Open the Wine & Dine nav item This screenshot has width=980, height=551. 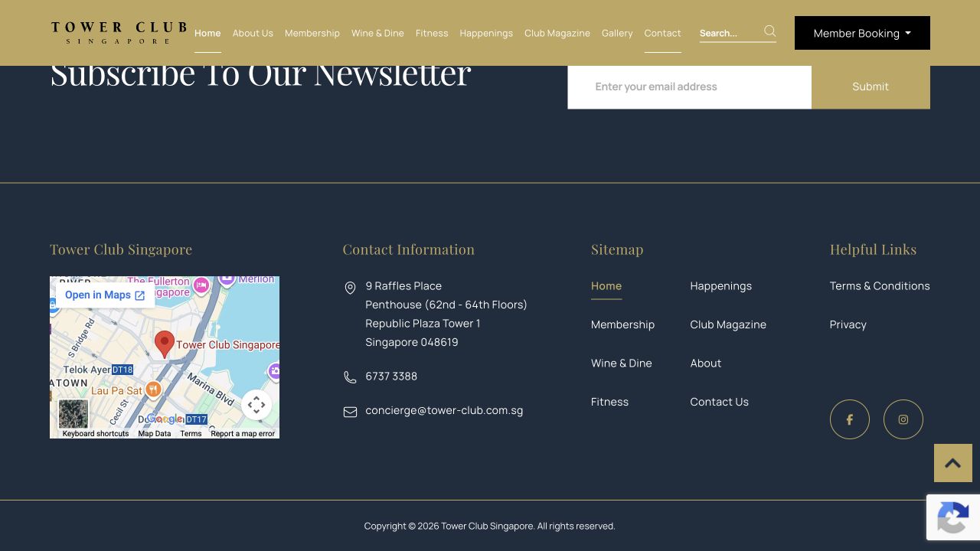(x=377, y=33)
